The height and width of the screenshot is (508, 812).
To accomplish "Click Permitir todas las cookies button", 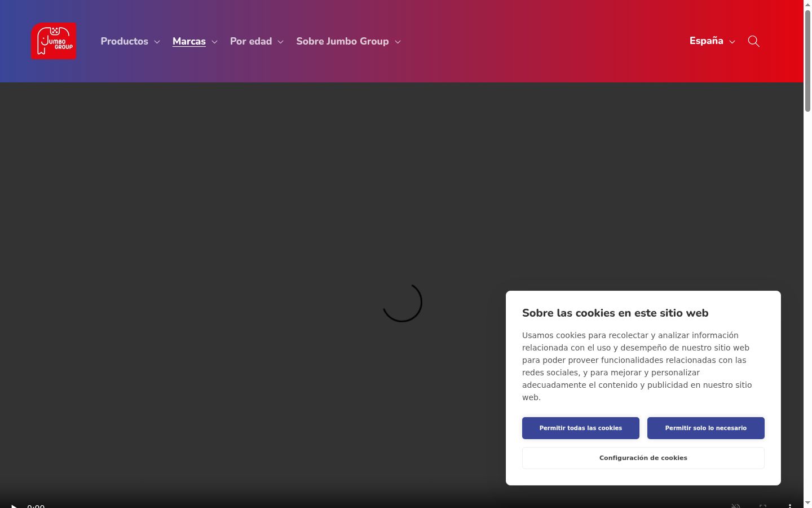I will [x=581, y=428].
